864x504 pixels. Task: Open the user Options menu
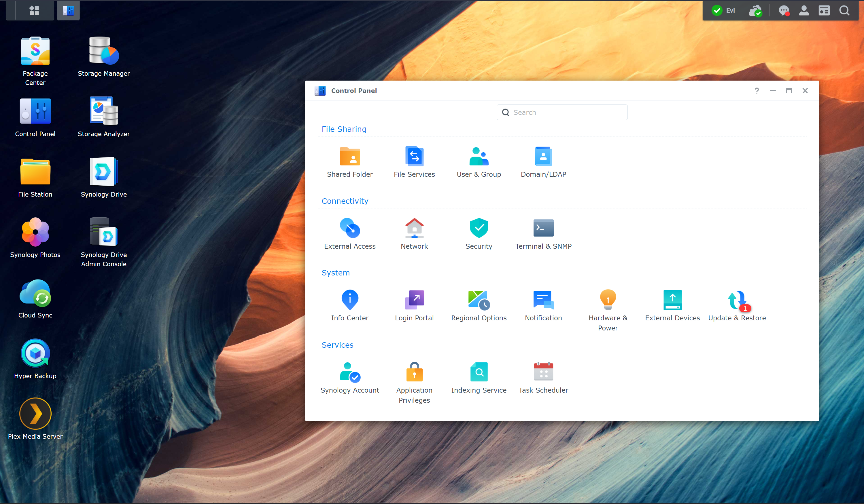[x=804, y=11]
